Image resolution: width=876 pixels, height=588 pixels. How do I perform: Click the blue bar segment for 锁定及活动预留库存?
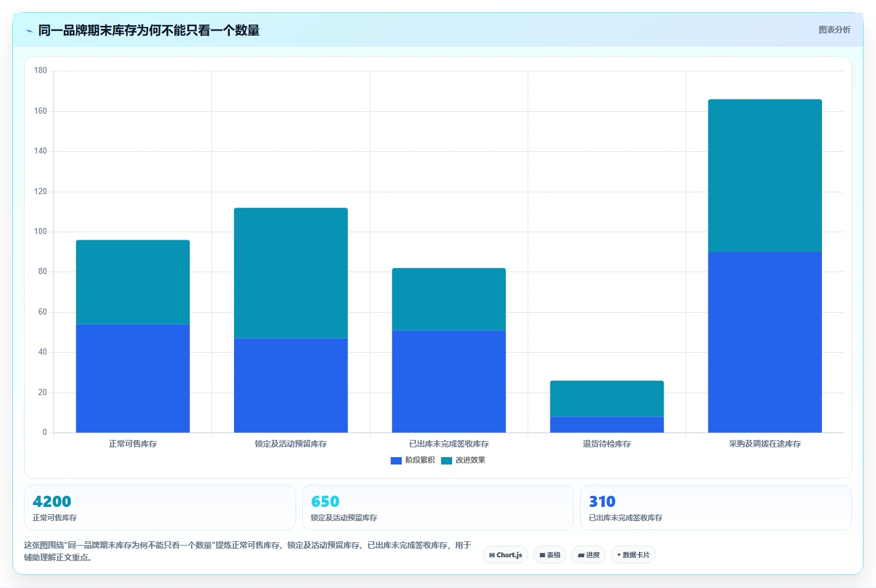[x=291, y=385]
